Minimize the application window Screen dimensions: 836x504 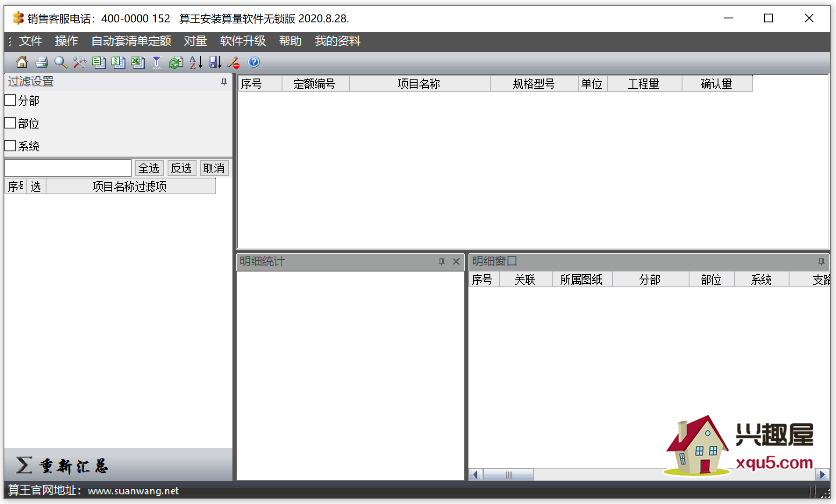tap(729, 18)
